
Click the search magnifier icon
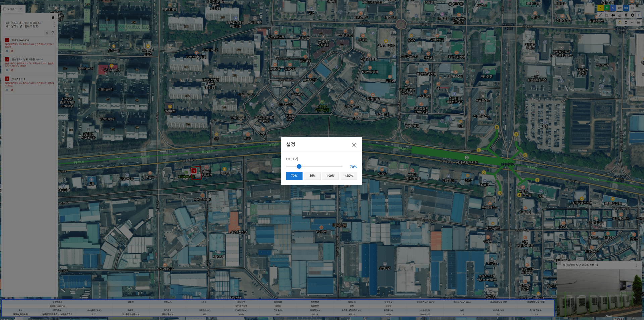coord(53,33)
